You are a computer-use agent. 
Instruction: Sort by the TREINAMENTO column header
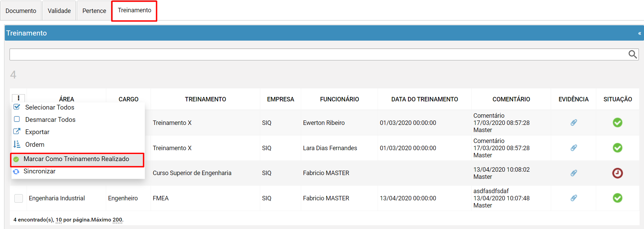206,99
